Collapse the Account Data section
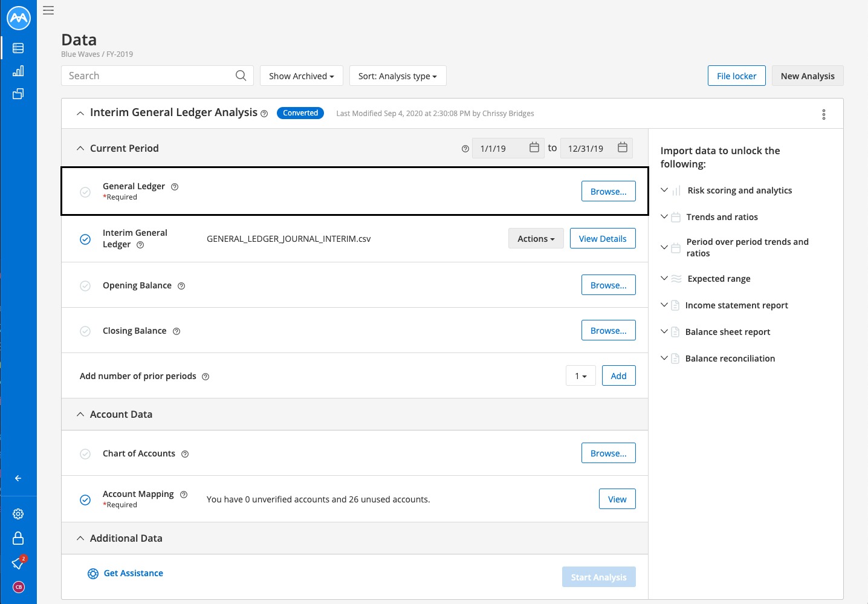The image size is (868, 604). point(80,414)
